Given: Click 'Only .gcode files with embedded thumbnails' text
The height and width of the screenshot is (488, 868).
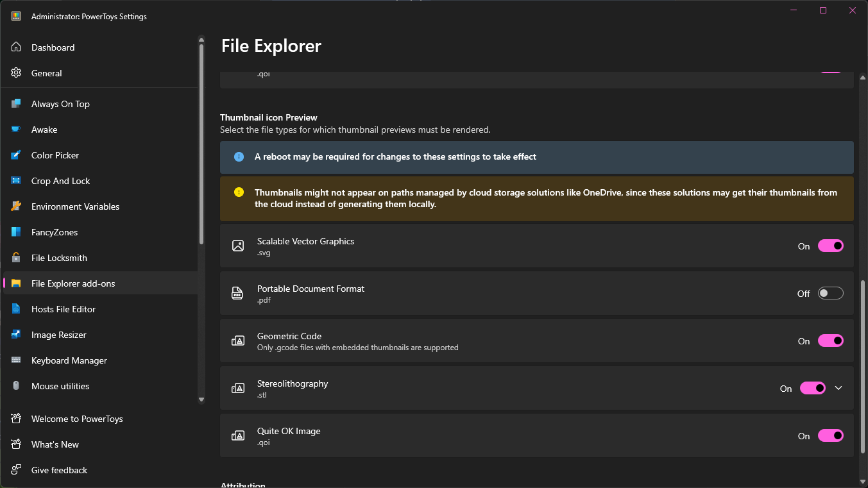Looking at the screenshot, I should [358, 348].
